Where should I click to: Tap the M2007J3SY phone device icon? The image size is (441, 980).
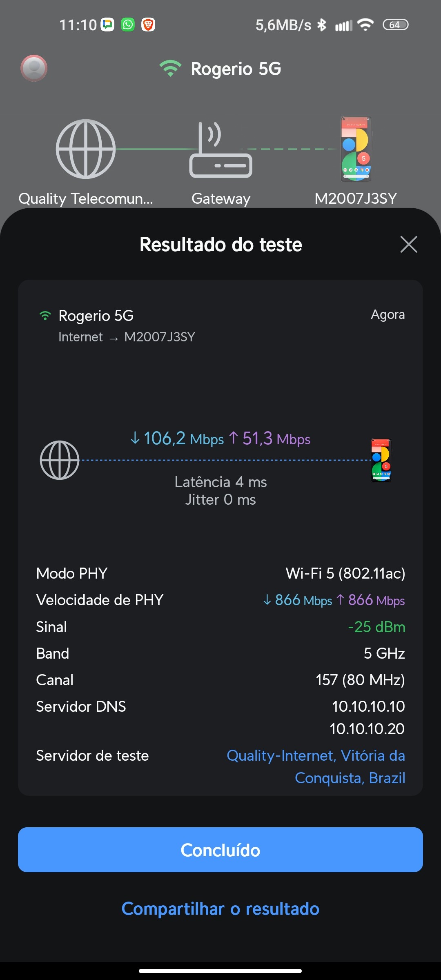click(356, 149)
